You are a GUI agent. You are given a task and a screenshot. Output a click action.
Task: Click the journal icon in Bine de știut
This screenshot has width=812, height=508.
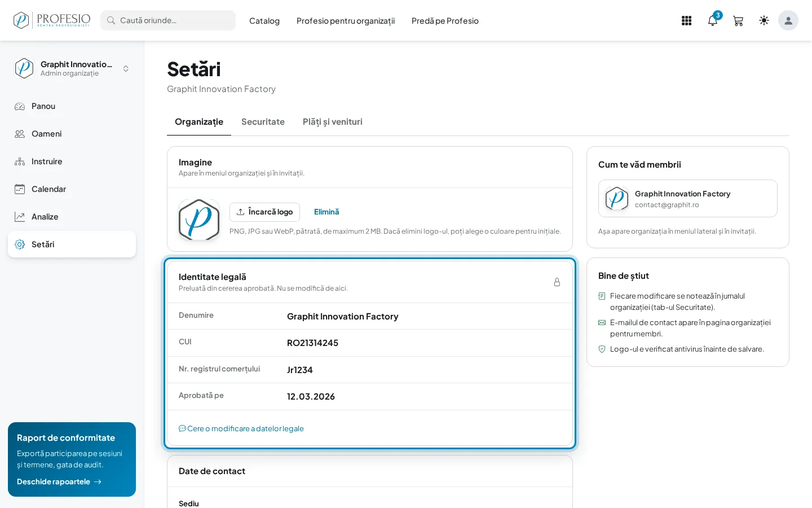point(602,296)
